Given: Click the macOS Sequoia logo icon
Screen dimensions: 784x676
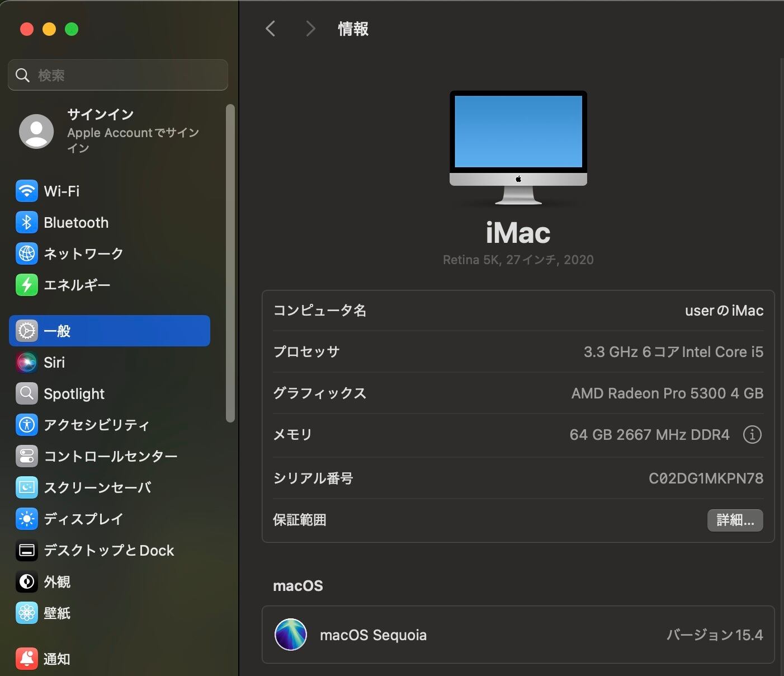Looking at the screenshot, I should [291, 635].
